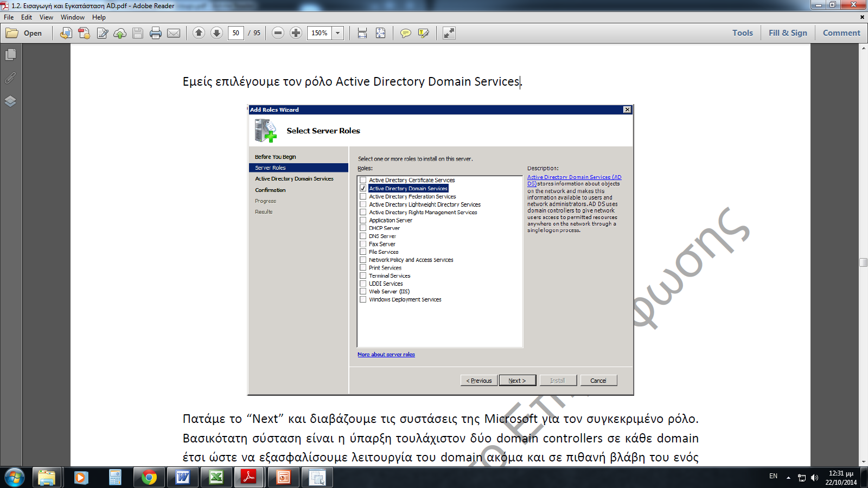868x488 pixels.
Task: Show hidden tray icons arrow
Action: (788, 478)
